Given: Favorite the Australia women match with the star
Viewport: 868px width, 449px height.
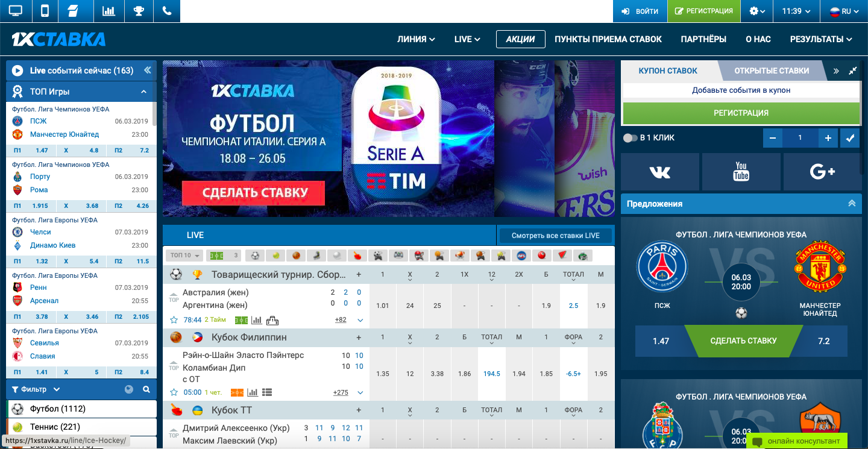Looking at the screenshot, I should [x=174, y=320].
